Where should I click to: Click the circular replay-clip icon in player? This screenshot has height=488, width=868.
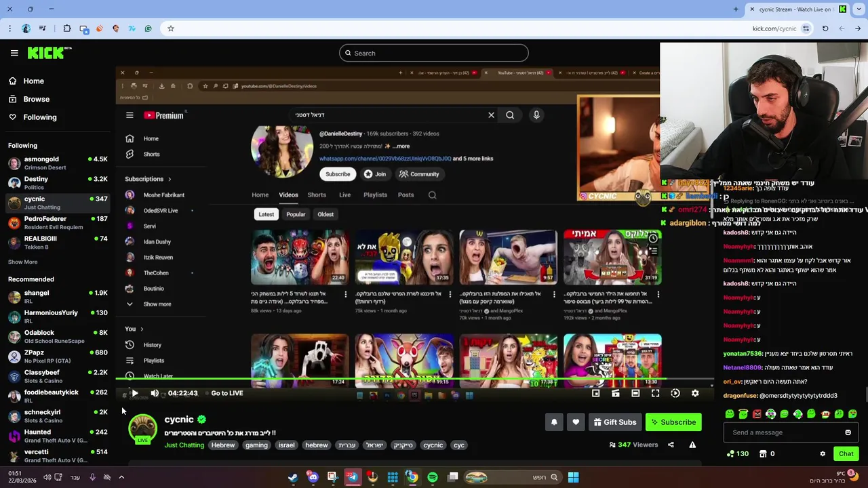[x=675, y=393]
